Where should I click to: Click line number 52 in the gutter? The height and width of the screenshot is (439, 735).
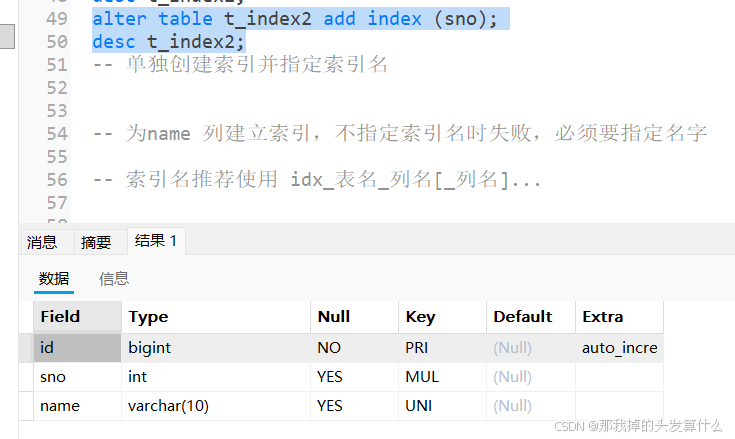[57, 88]
